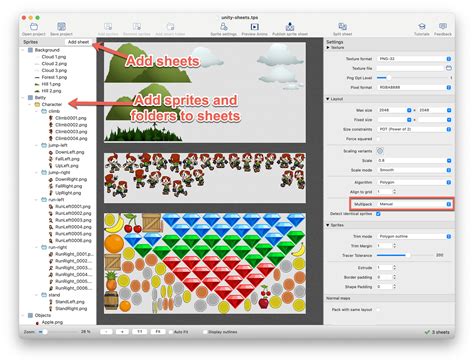Select Hill 2.png in the sprite tree
474x364 pixels.
[51, 91]
